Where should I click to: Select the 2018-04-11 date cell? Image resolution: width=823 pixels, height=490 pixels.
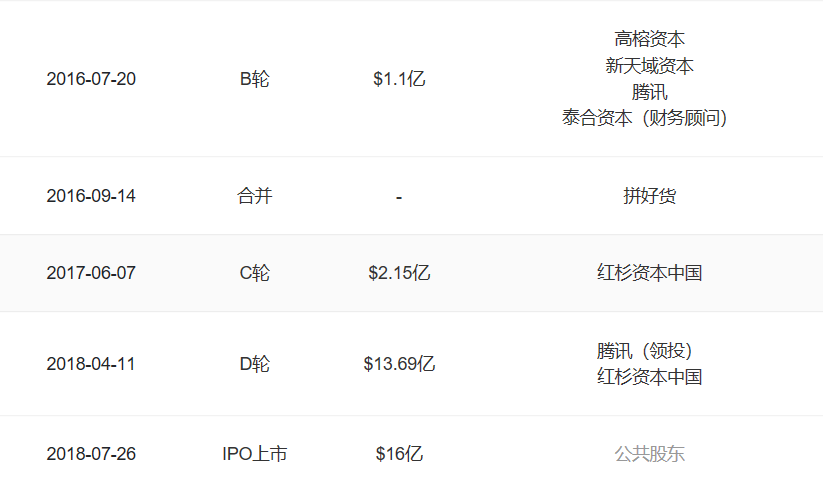point(91,364)
